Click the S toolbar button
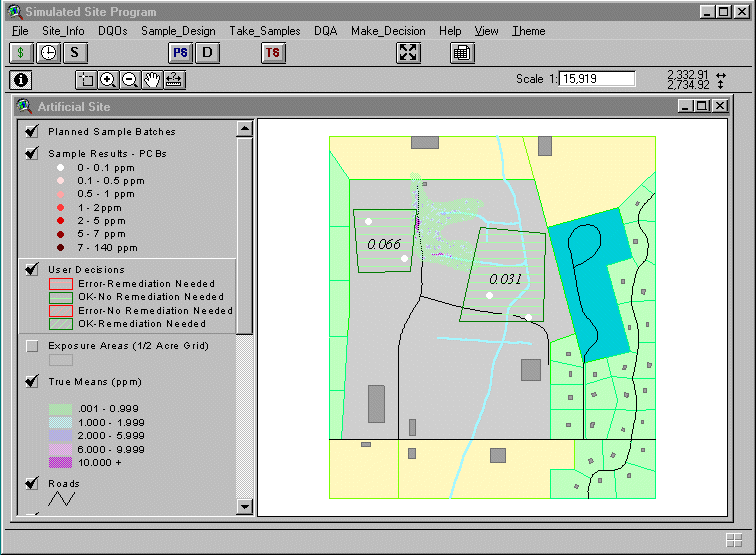 tap(76, 53)
